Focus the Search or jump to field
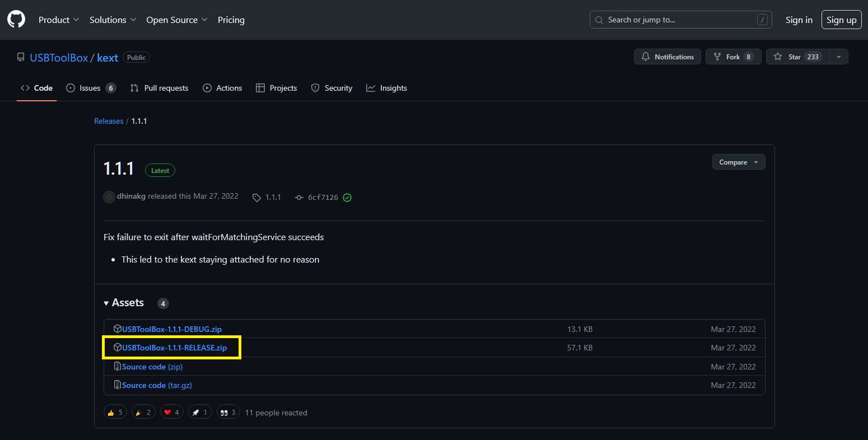 [x=681, y=20]
